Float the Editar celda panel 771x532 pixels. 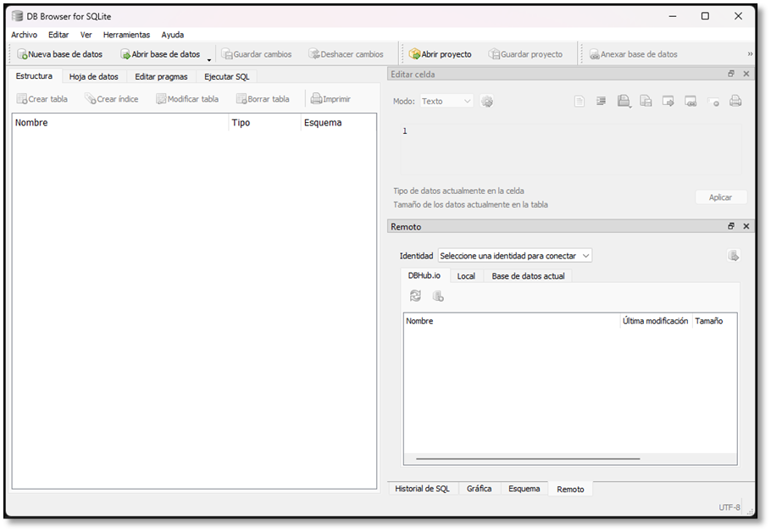tap(730, 74)
